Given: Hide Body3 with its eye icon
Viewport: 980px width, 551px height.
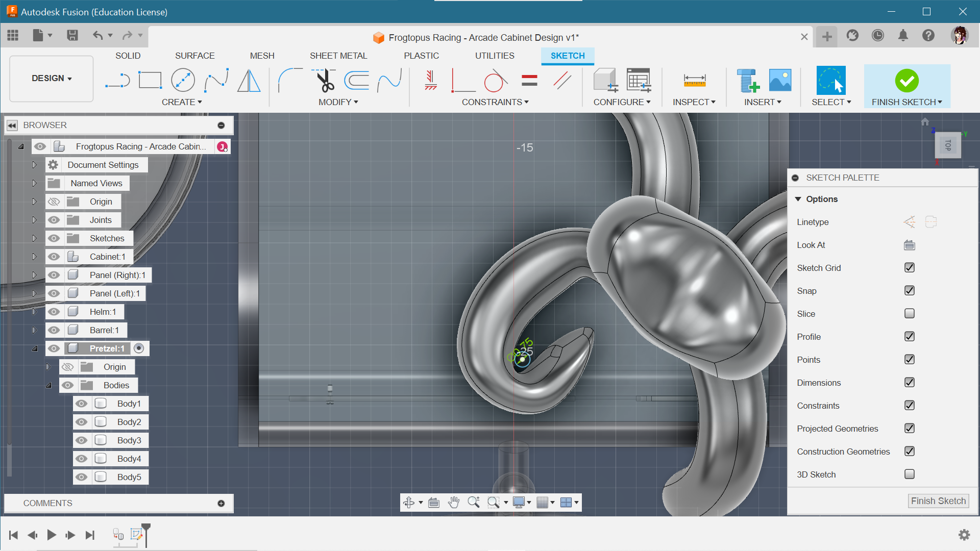Looking at the screenshot, I should point(81,440).
